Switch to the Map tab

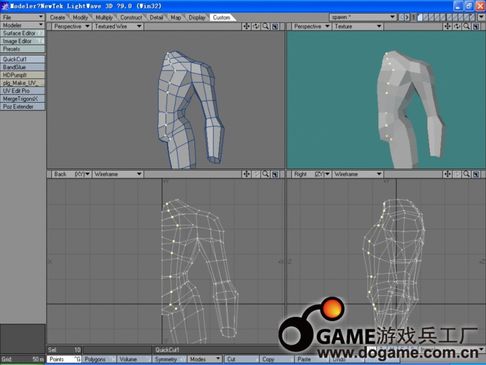click(176, 17)
